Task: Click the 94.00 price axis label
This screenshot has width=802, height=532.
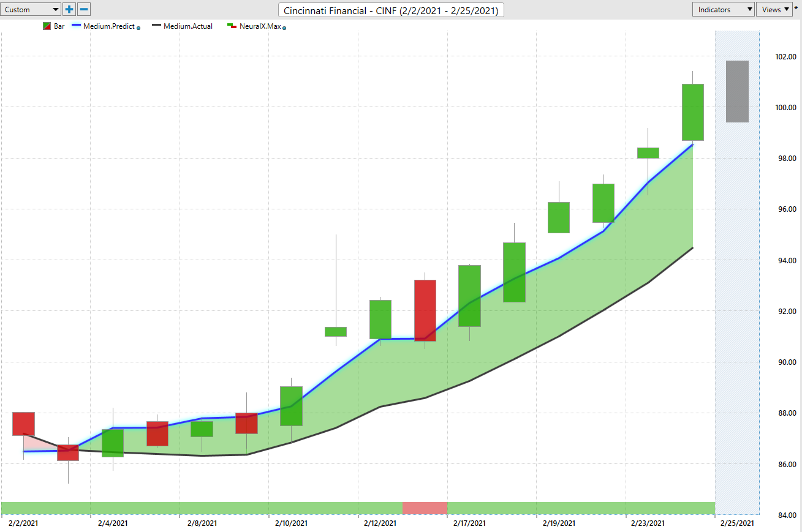Action: [x=786, y=260]
